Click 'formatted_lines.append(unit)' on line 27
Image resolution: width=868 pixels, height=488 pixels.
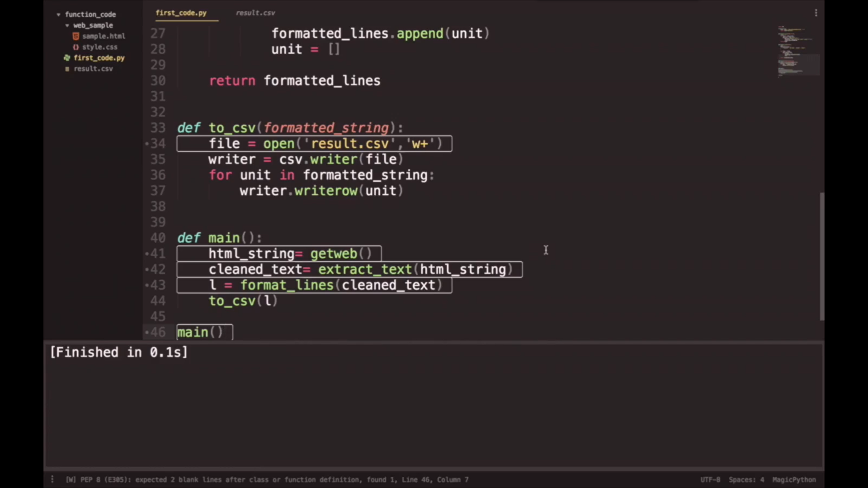point(380,33)
